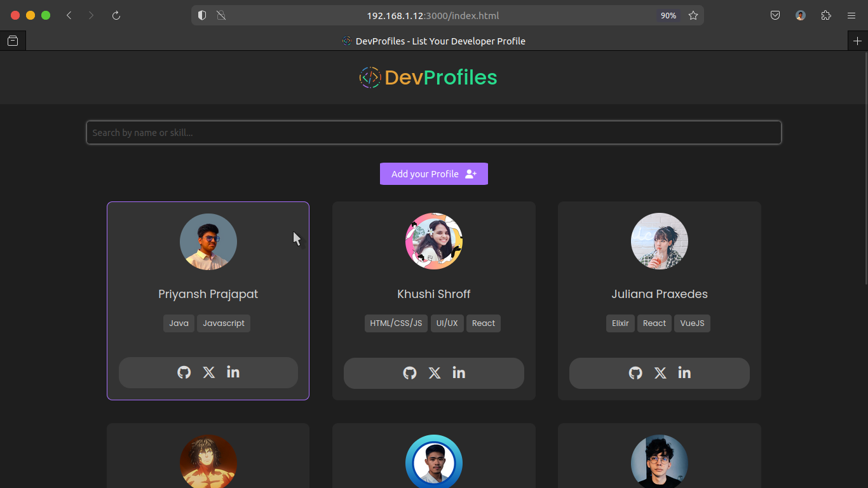Select the React skill tag on Khushi Shroff's card
The height and width of the screenshot is (488, 868).
coord(484,323)
